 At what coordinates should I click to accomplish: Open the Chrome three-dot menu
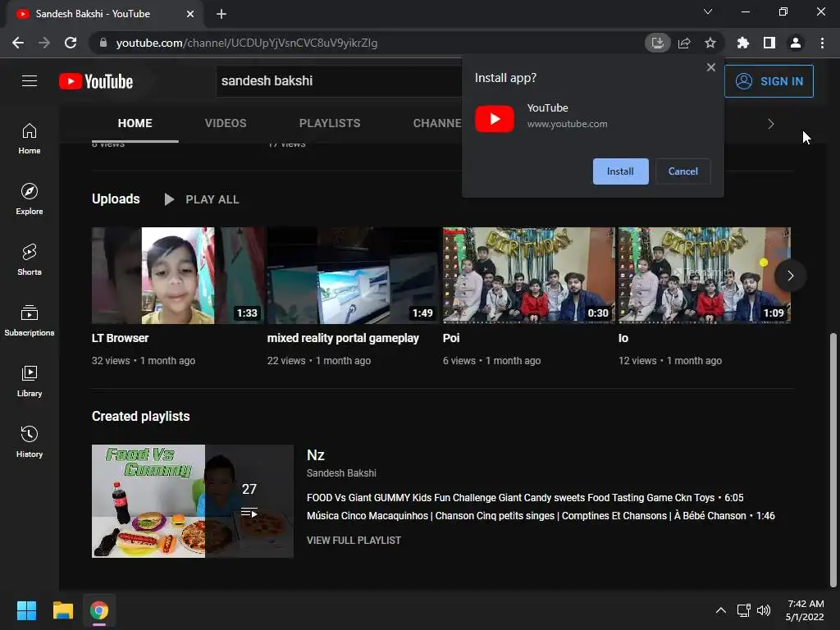822,43
